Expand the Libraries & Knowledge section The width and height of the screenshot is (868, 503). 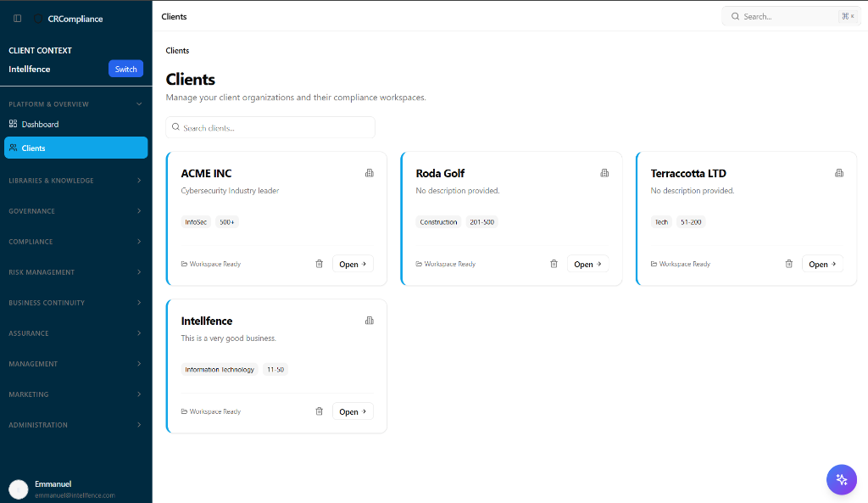tap(75, 181)
